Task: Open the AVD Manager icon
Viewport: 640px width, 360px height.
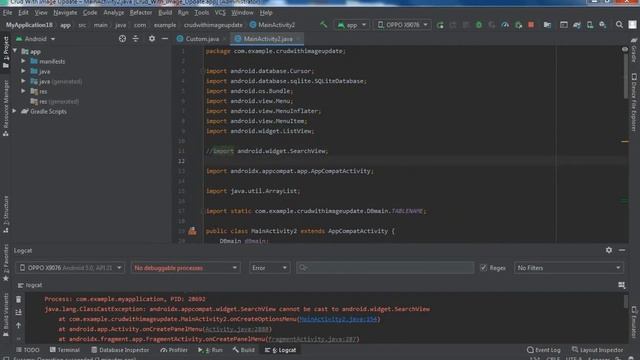Action: (x=590, y=25)
